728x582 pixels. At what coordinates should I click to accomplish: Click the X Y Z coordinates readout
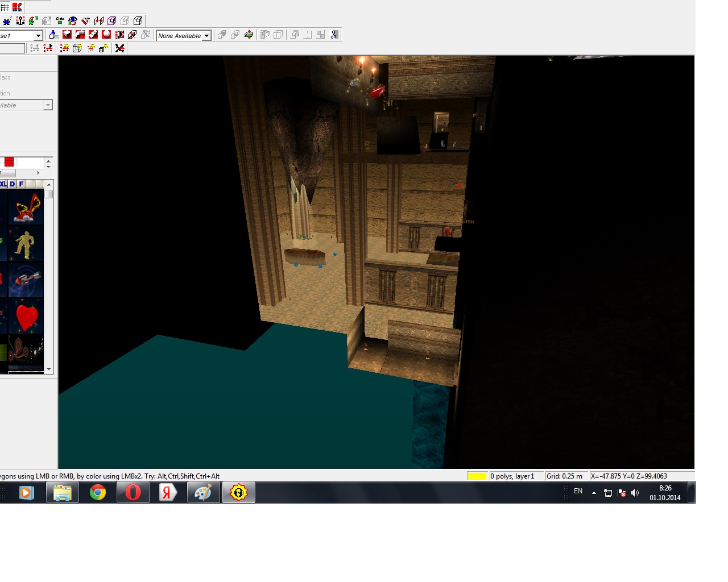(x=628, y=476)
